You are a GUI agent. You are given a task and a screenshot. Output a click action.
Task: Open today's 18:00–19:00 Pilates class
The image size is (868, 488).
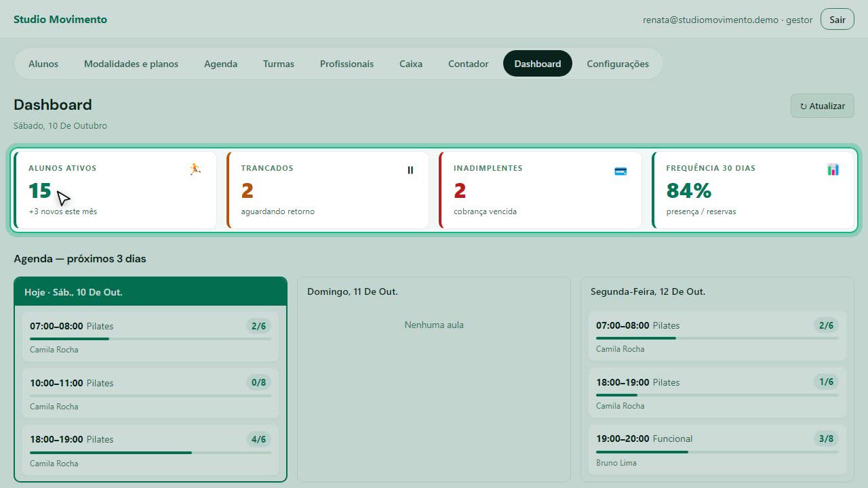[x=151, y=451]
